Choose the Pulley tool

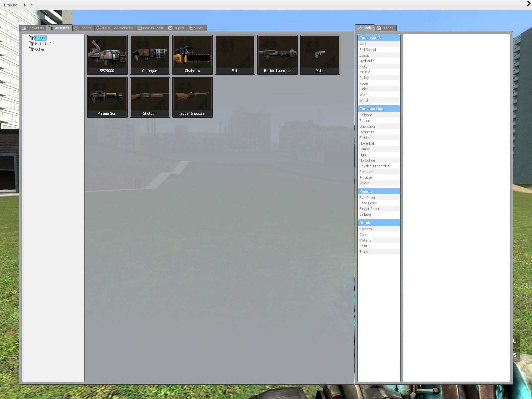379,78
